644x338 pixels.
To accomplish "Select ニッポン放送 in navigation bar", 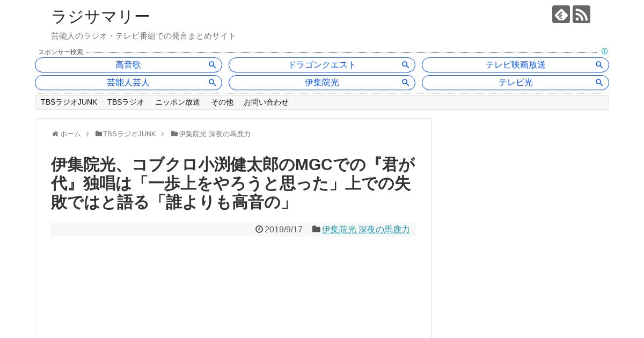I will click(178, 102).
